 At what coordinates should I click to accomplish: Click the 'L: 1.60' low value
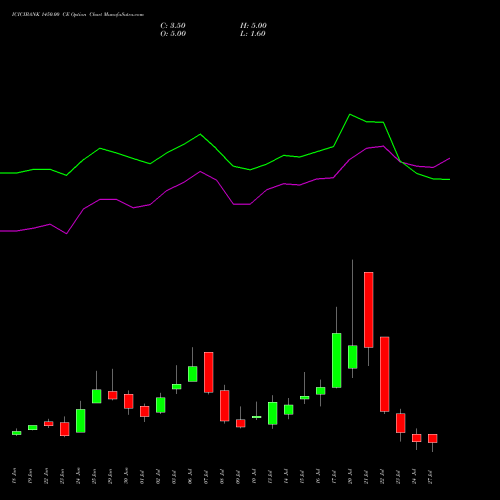pos(253,34)
